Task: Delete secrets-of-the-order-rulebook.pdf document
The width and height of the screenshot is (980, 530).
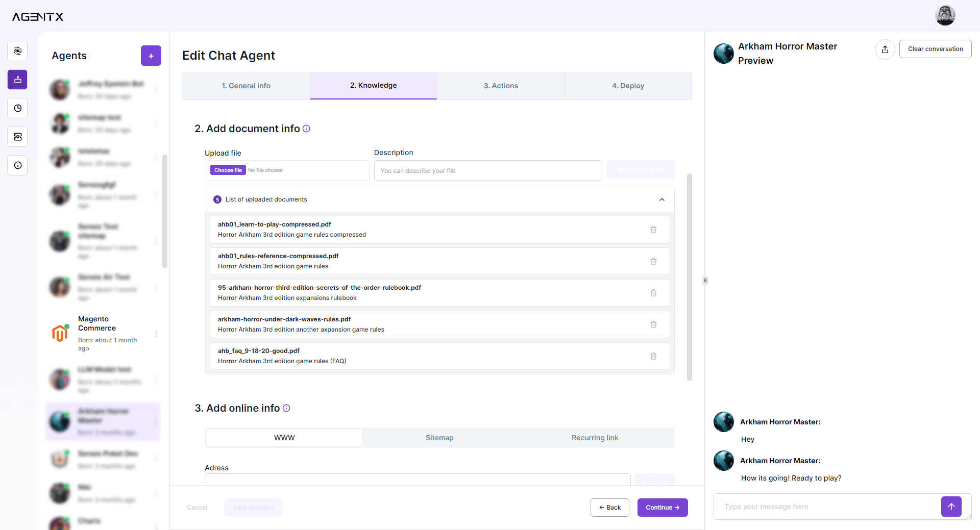Action: [653, 293]
